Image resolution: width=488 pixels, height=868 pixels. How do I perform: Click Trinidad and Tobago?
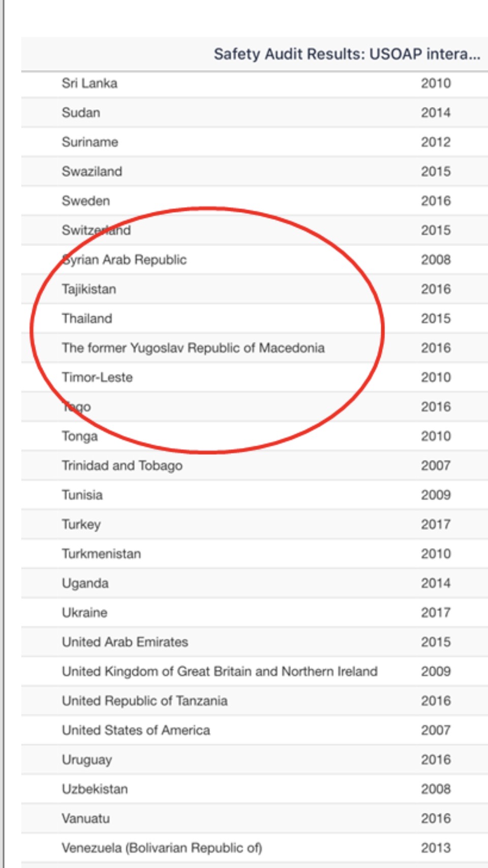(122, 465)
